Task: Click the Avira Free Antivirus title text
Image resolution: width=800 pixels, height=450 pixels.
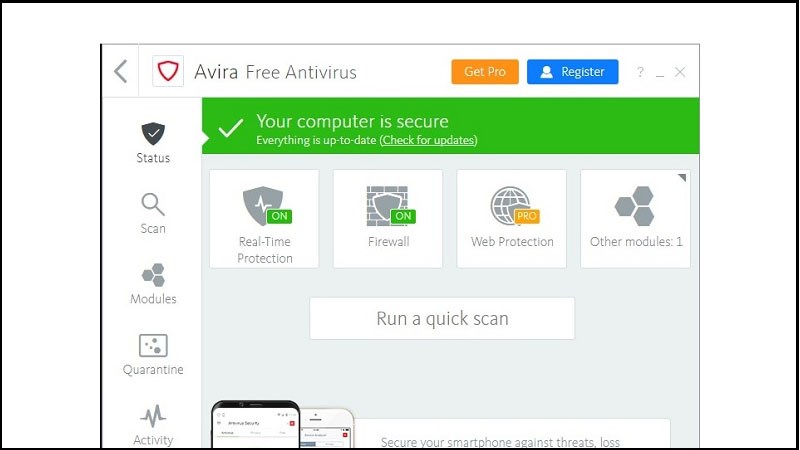Action: click(275, 72)
